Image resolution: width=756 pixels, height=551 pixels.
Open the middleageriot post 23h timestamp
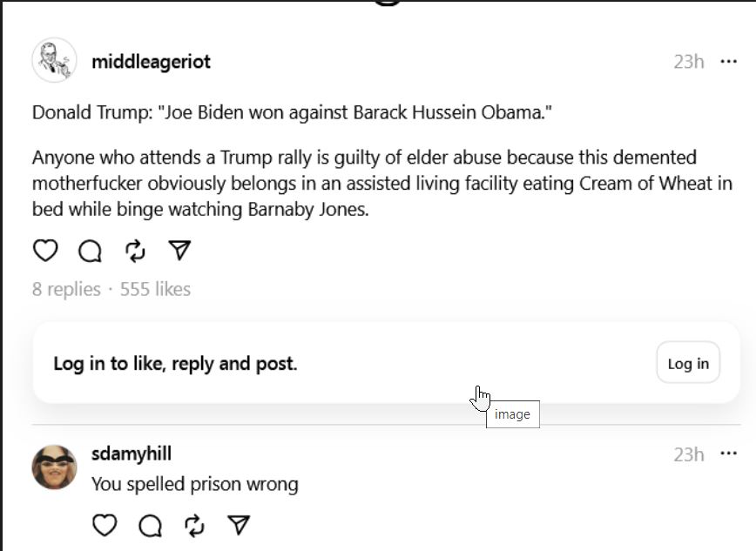tap(688, 62)
